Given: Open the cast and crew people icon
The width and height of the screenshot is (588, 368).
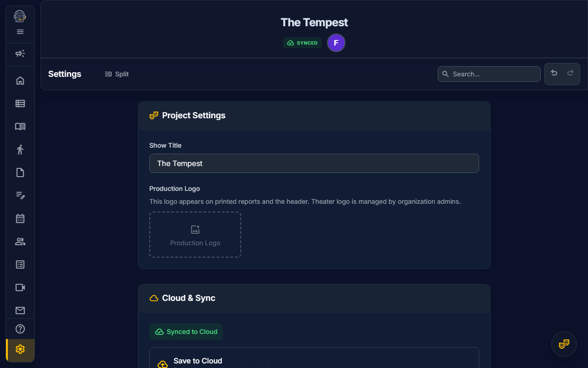Looking at the screenshot, I should pos(20,241).
